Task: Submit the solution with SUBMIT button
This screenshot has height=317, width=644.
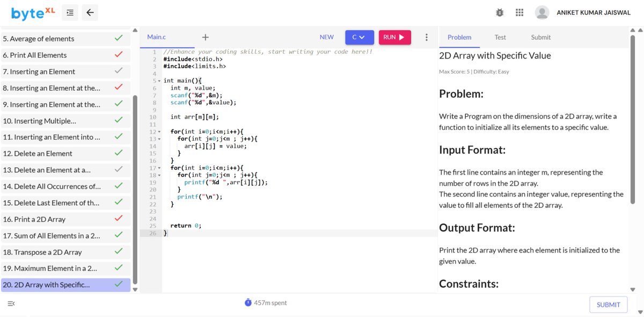Action: (x=609, y=305)
